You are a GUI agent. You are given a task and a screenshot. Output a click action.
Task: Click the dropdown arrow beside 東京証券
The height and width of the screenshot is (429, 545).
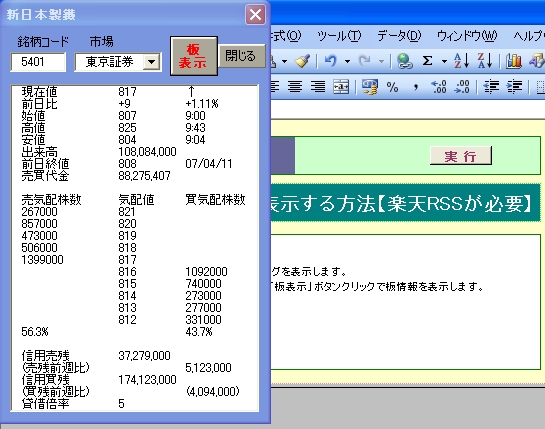152,62
